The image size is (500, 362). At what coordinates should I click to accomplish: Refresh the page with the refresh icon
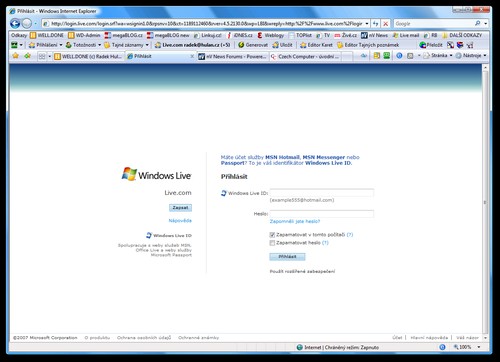pos(376,24)
